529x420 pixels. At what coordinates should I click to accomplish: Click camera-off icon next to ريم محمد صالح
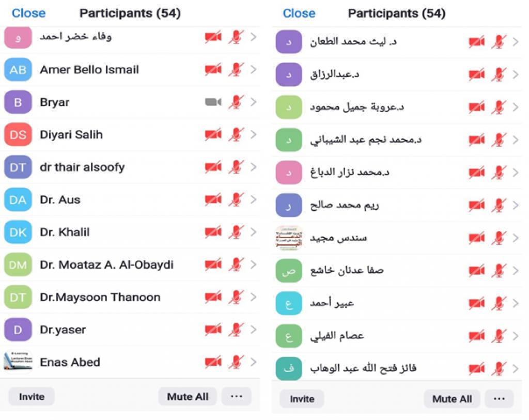click(x=476, y=206)
